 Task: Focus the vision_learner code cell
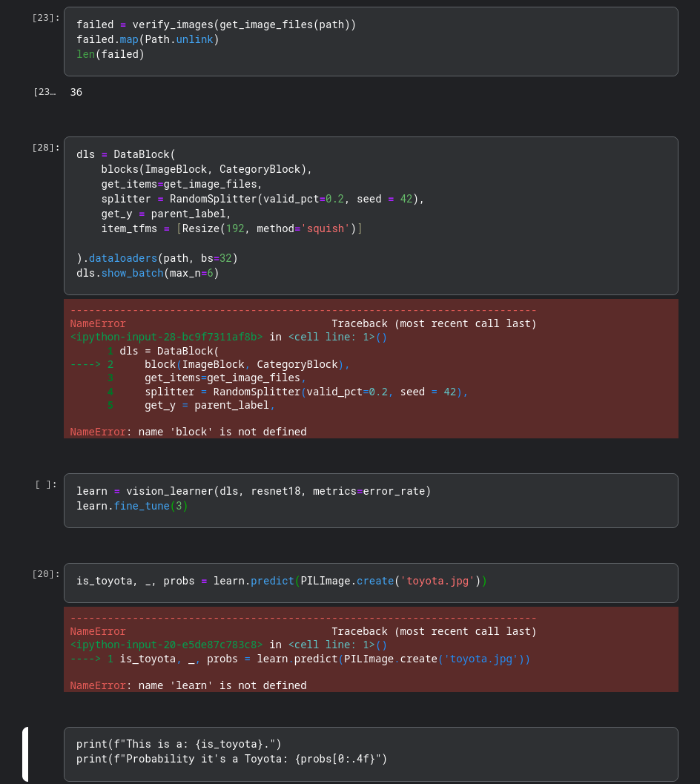click(x=371, y=500)
